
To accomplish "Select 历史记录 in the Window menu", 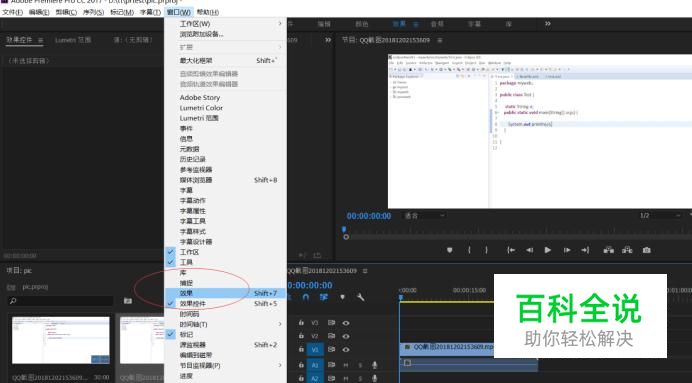I will [x=225, y=159].
